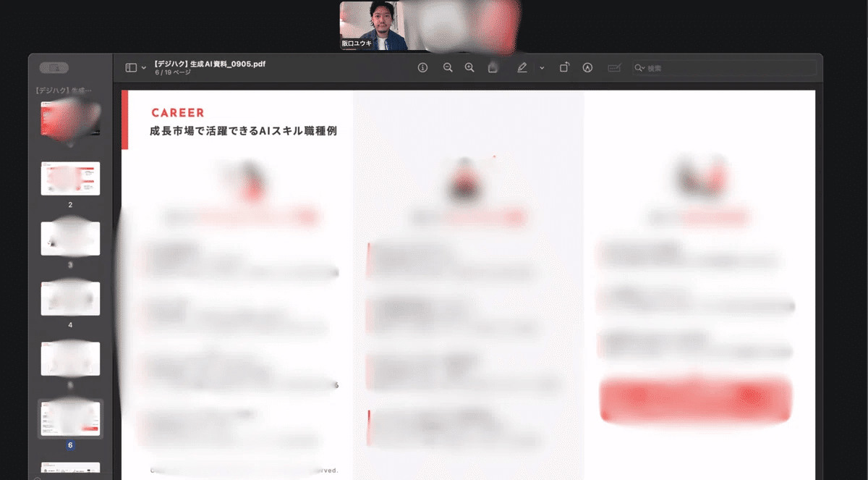Zoom out on the PDF page
This screenshot has width=868, height=480.
click(448, 67)
